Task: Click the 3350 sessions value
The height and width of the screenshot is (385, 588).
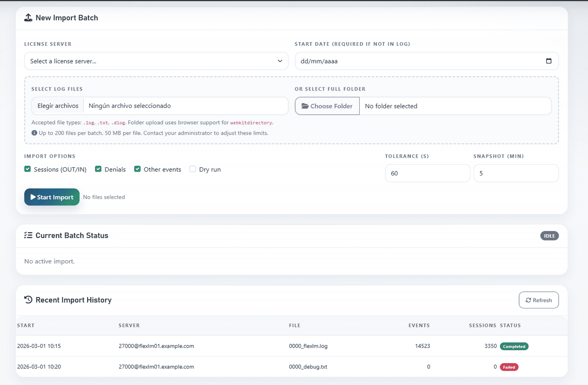Action: pyautogui.click(x=491, y=346)
